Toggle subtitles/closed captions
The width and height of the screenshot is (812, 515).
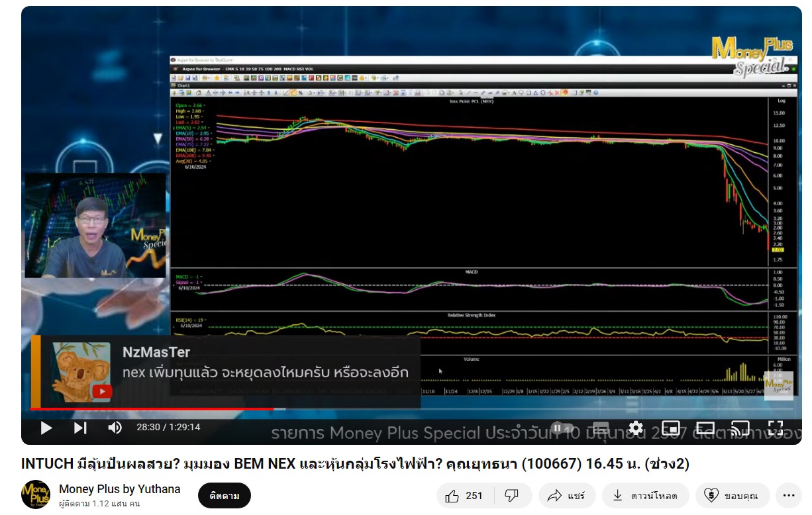coord(601,428)
